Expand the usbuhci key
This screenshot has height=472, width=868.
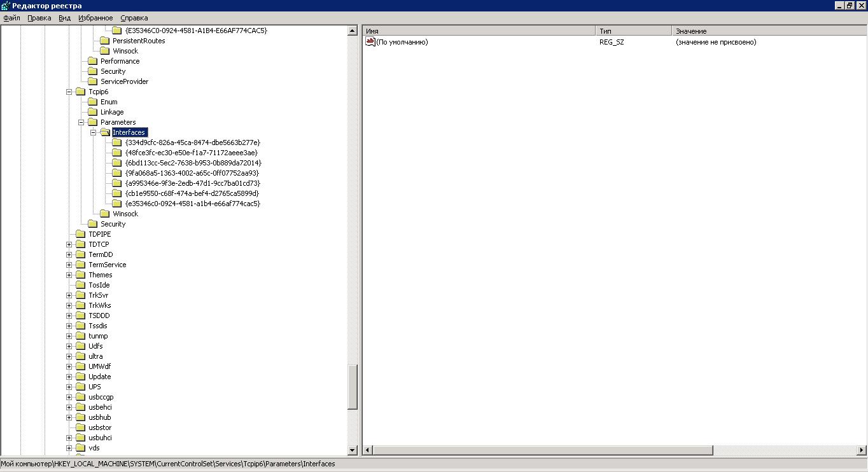69,438
